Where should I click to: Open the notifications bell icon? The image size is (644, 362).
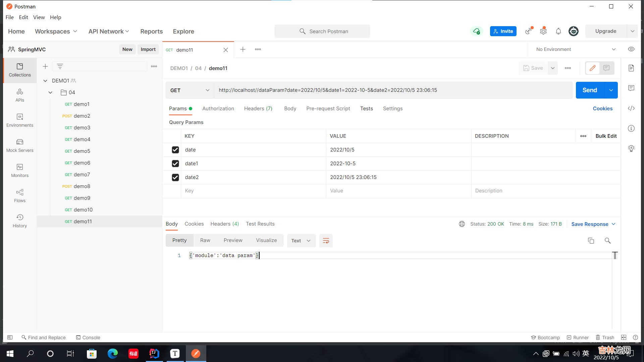pyautogui.click(x=558, y=31)
